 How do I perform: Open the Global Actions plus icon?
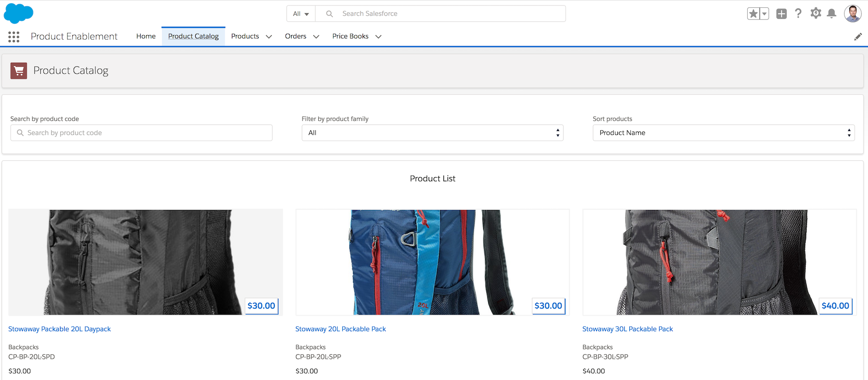tap(781, 14)
